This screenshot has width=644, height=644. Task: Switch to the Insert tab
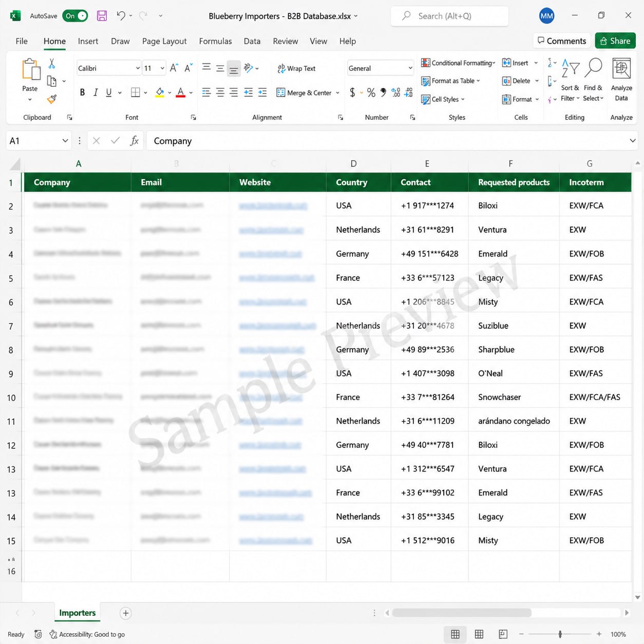(88, 41)
